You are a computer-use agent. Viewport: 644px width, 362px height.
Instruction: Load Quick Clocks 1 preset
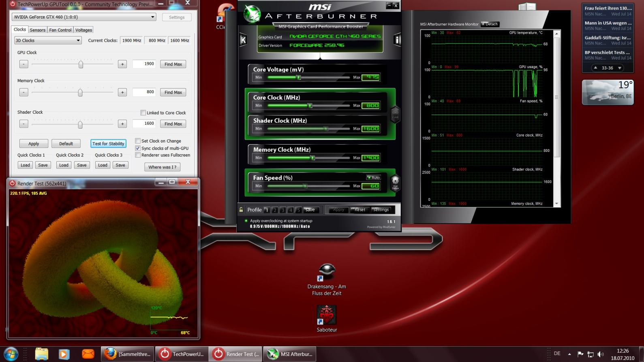click(x=25, y=165)
